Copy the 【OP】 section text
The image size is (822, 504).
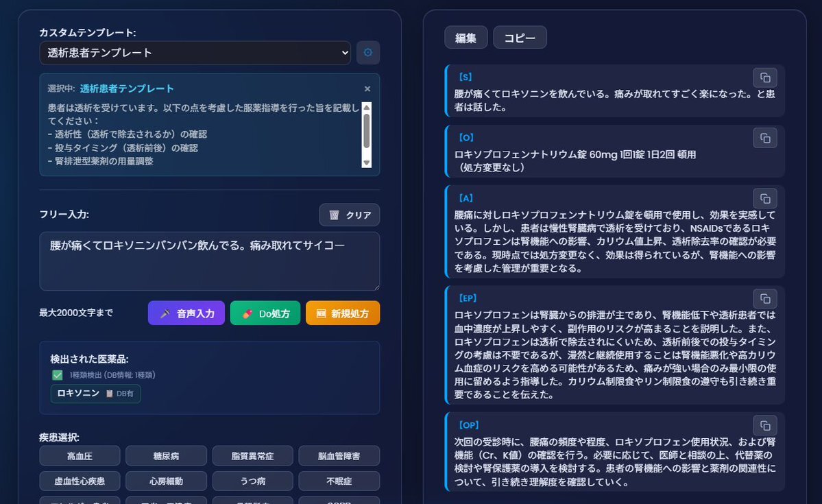point(765,425)
